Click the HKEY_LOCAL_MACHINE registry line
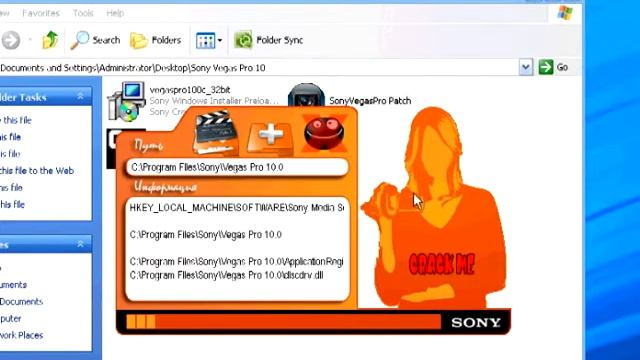Viewport: 640px width, 360px height. click(x=237, y=208)
